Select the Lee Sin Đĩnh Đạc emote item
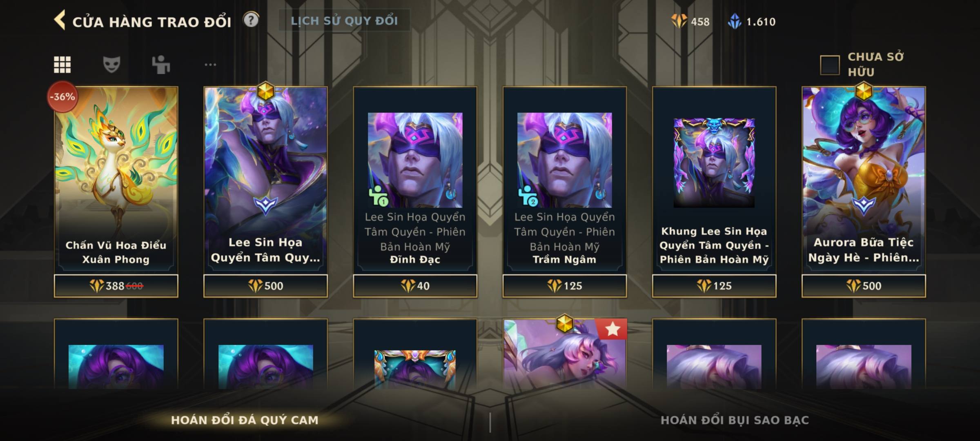 click(415, 180)
